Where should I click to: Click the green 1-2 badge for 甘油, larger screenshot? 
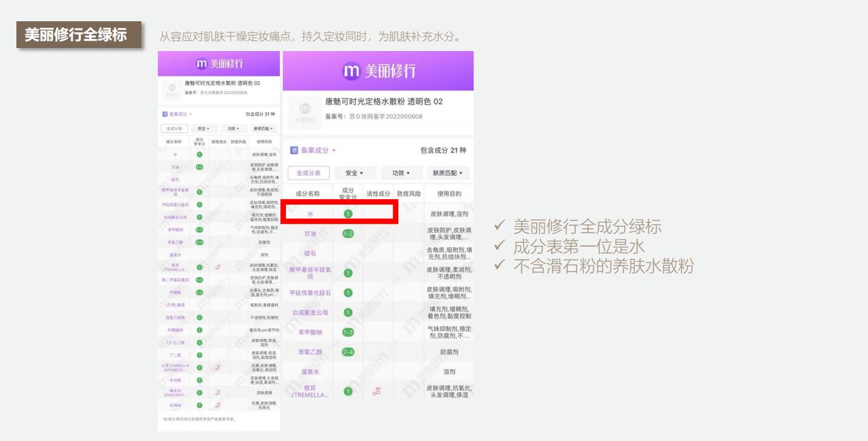click(x=348, y=234)
